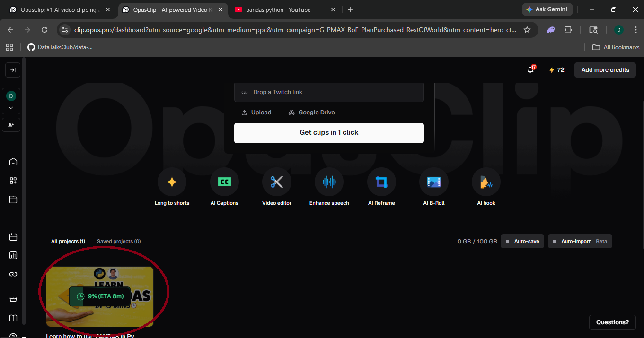Open the notifications bell
This screenshot has width=644, height=338.
531,70
